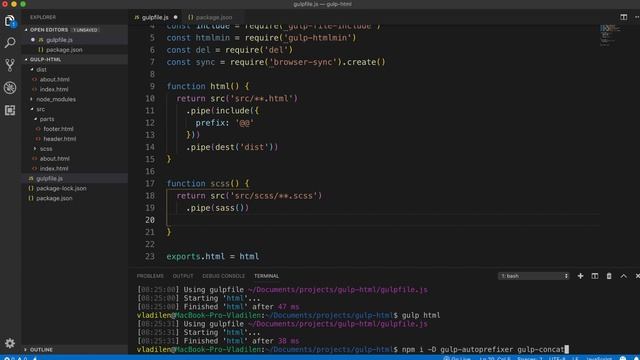Open the Debug view icon

[x=10, y=88]
